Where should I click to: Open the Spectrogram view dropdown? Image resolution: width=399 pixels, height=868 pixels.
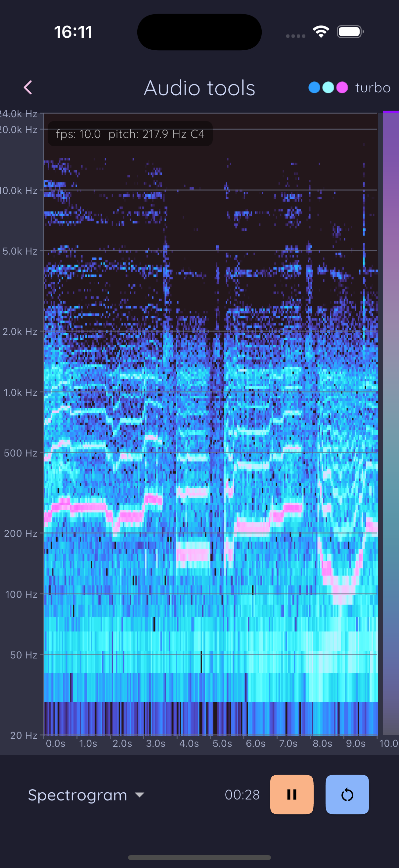tap(77, 795)
